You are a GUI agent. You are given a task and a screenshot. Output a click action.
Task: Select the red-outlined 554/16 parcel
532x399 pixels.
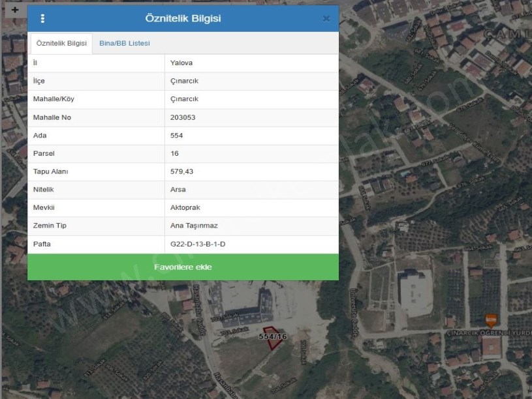269,338
